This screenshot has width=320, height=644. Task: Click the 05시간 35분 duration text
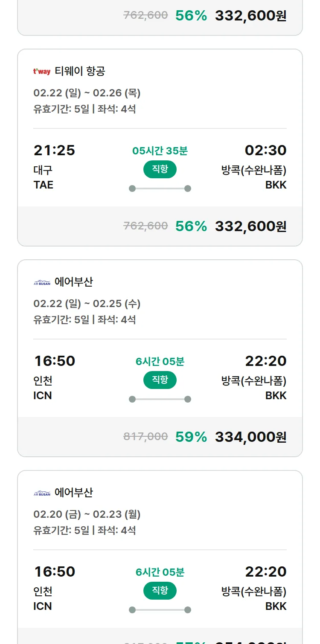(x=160, y=151)
